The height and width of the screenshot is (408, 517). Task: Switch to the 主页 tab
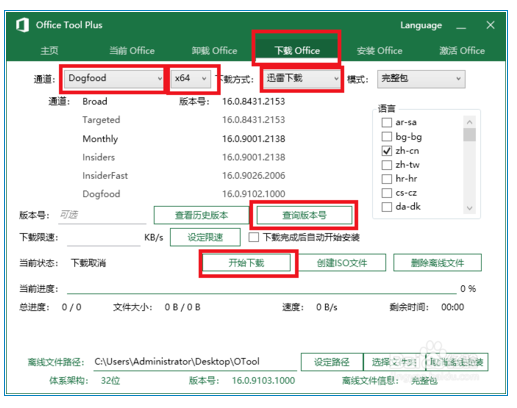(49, 51)
